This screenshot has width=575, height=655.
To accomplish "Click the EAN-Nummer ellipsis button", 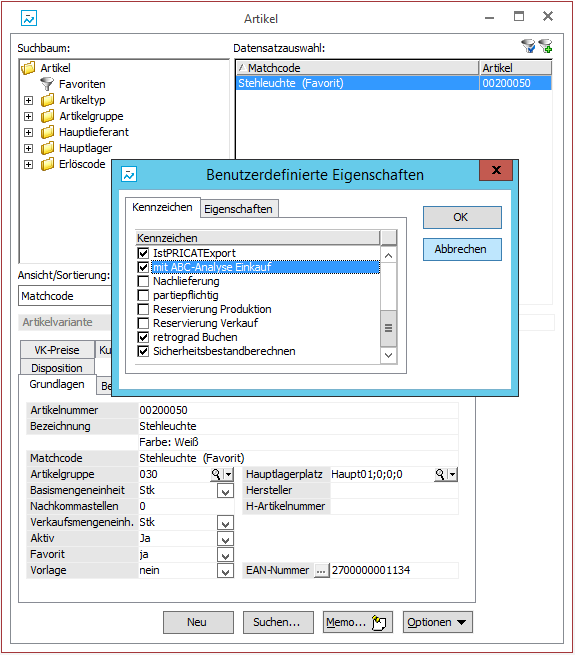I will 321,570.
